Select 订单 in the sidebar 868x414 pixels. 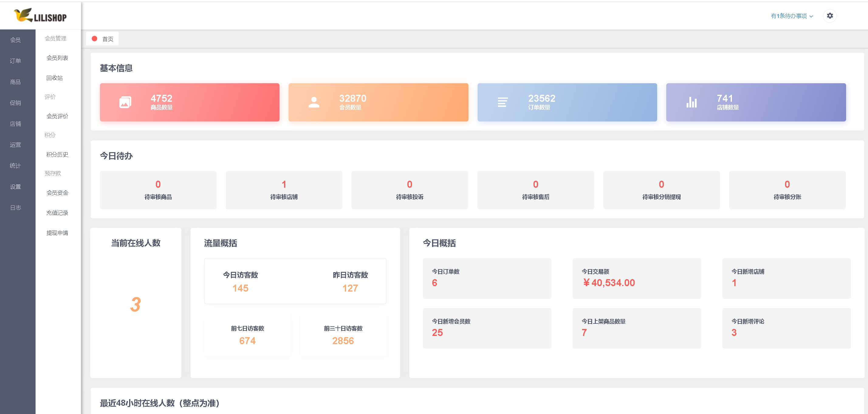coord(15,61)
